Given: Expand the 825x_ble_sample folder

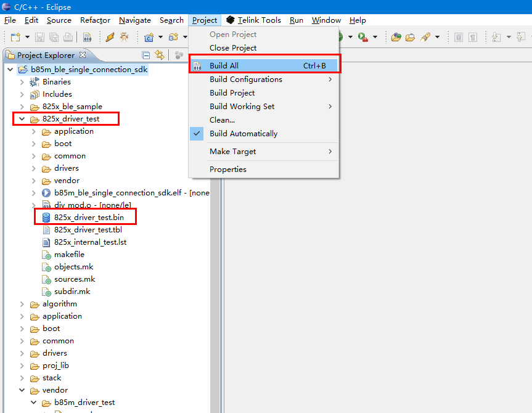Looking at the screenshot, I should (22, 107).
